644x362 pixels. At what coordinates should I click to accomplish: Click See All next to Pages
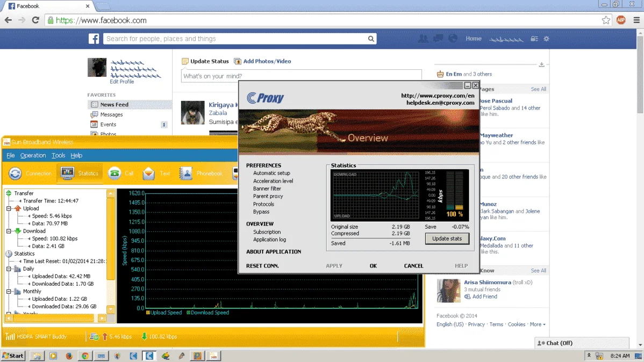click(538, 89)
